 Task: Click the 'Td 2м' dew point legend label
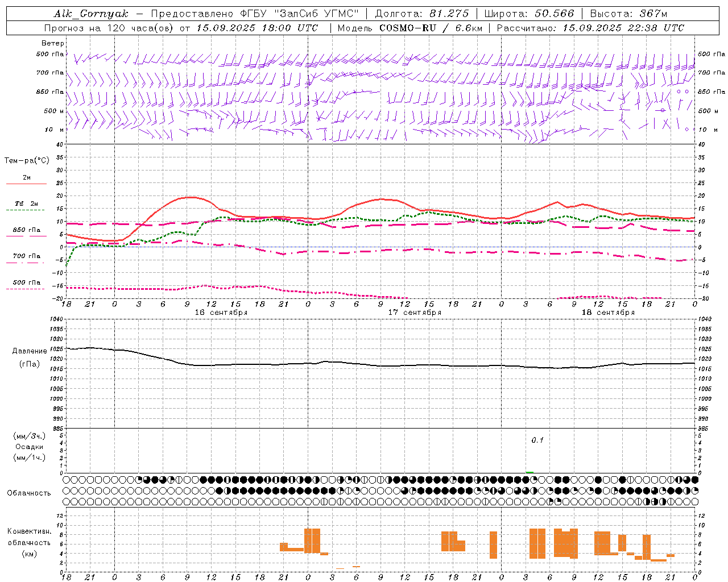(26, 203)
